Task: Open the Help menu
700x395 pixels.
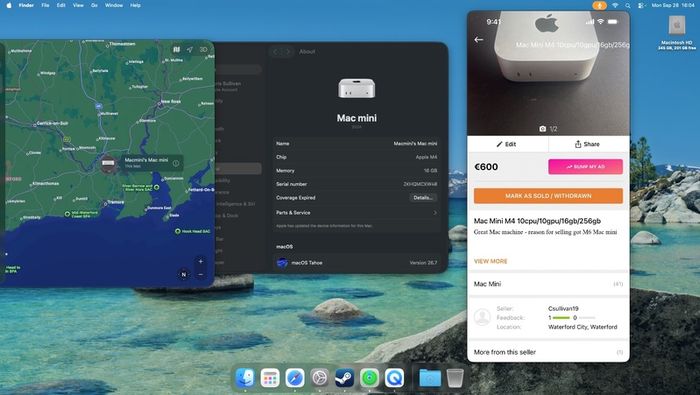Action: (135, 5)
